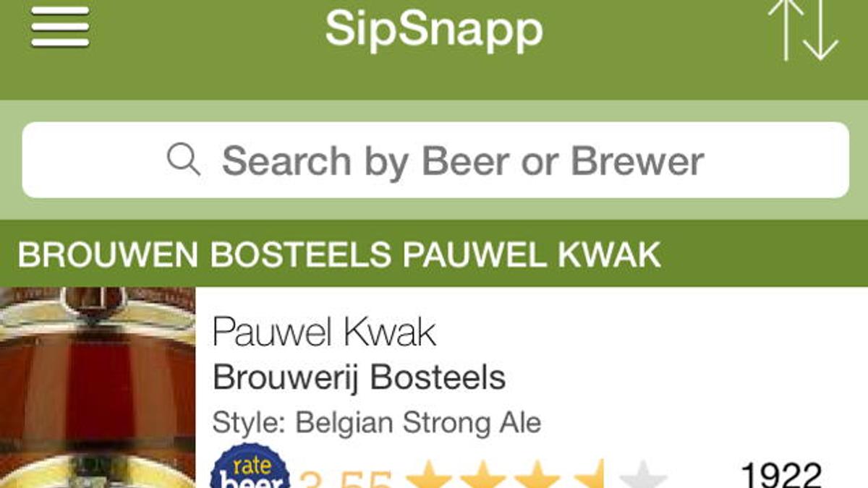Tap the 1922 ratings count
This screenshot has width=868, height=488.
[781, 476]
